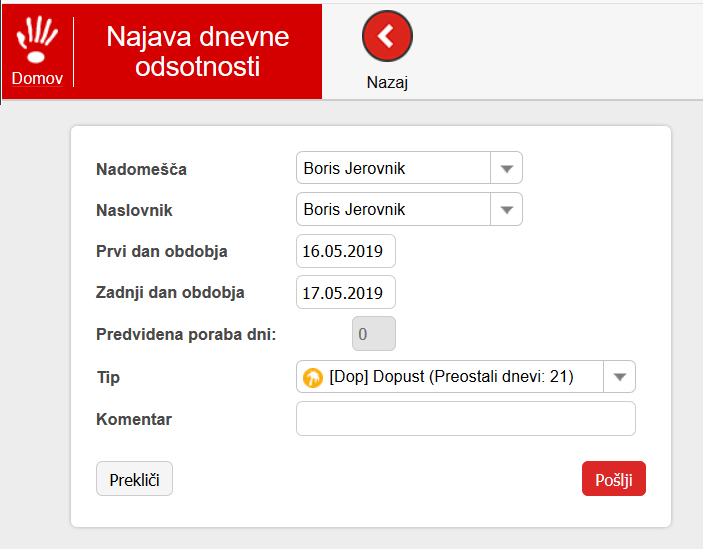Click the Najava dnevne odsotnosti header title

click(x=198, y=51)
